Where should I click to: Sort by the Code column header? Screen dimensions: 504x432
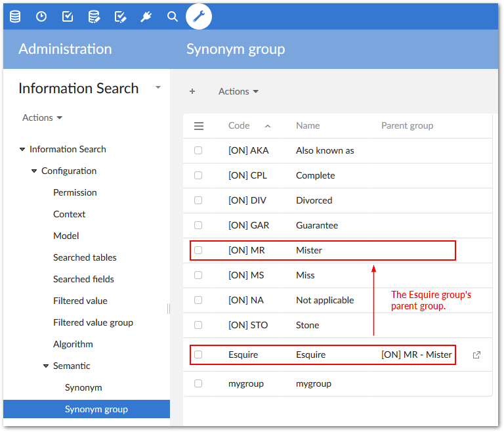[239, 125]
